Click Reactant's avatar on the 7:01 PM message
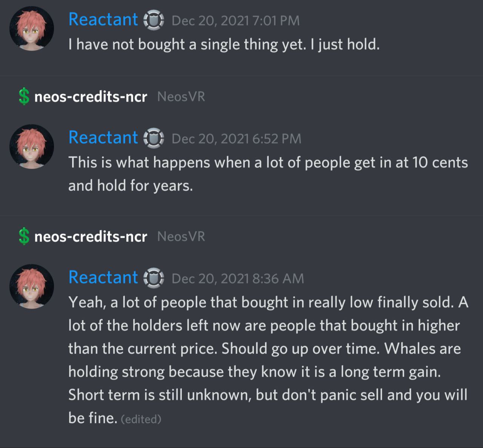483x448 pixels. point(32,29)
